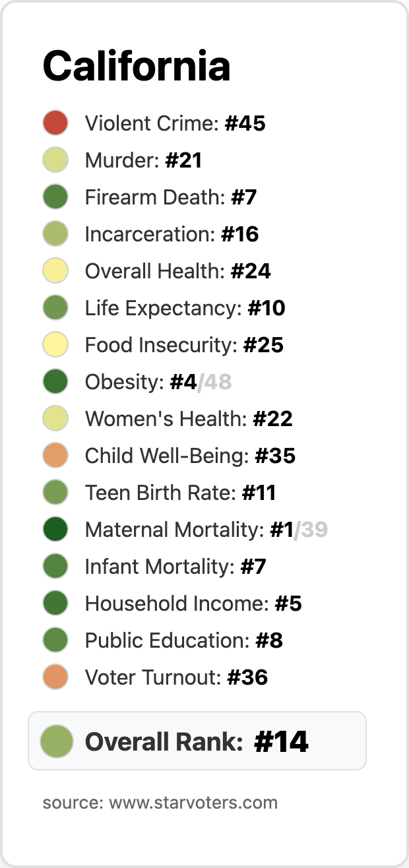This screenshot has height=868, width=409.
Task: Click the Public Education #8 label
Action: (184, 640)
